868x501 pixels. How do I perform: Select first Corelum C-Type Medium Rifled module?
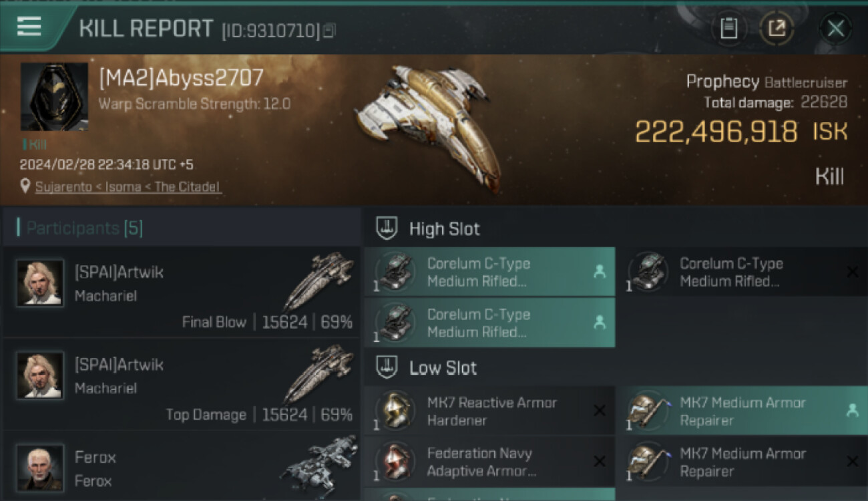coord(489,272)
